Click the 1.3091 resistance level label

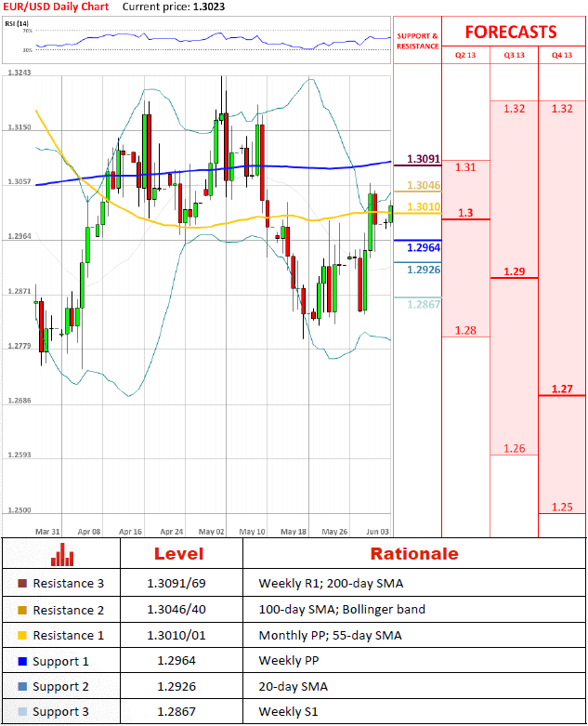pos(424,159)
